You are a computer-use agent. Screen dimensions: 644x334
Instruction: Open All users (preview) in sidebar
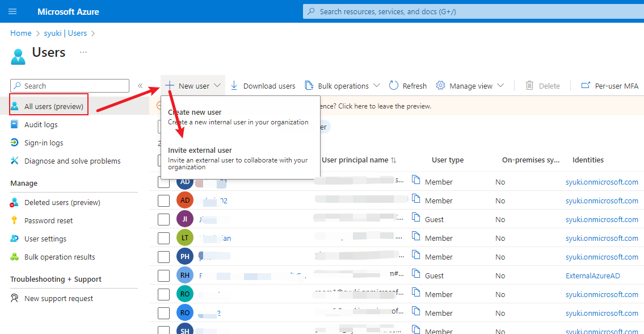[54, 107]
